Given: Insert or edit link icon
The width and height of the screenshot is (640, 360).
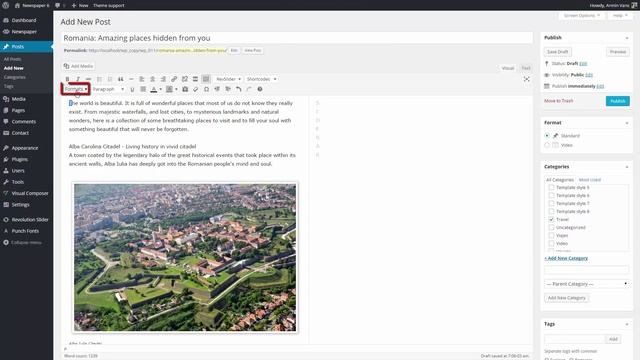Looking at the screenshot, I should pyautogui.click(x=174, y=79).
